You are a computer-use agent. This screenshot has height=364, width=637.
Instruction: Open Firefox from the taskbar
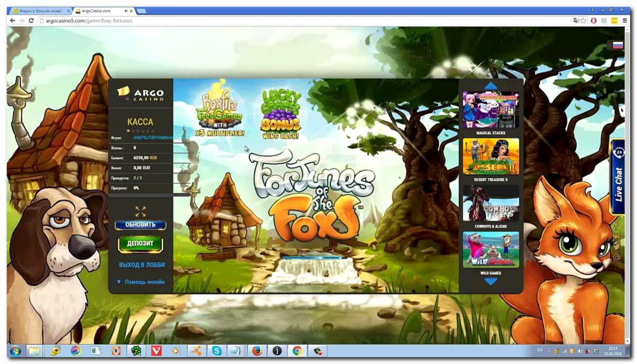(257, 350)
